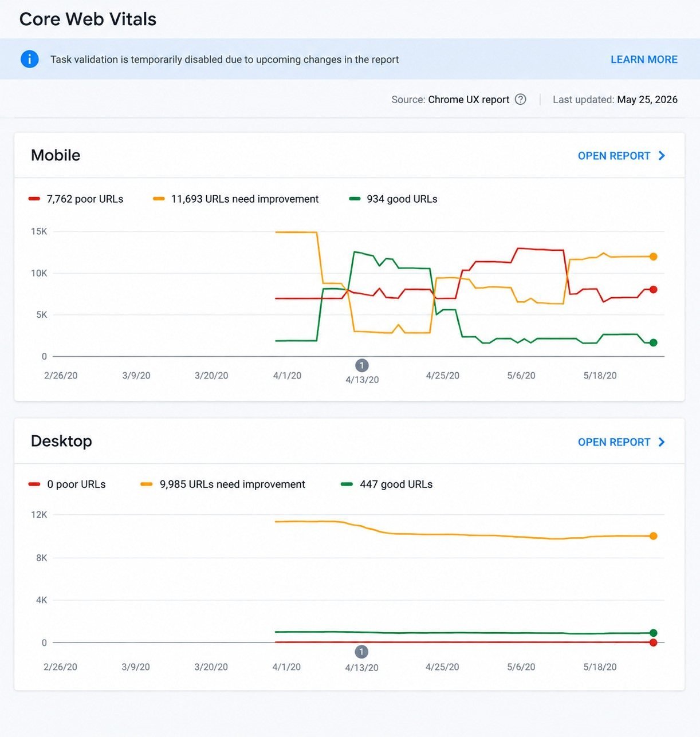Click the 3/9/20 date label on Mobile chart
The width and height of the screenshot is (700, 737).
tap(136, 376)
